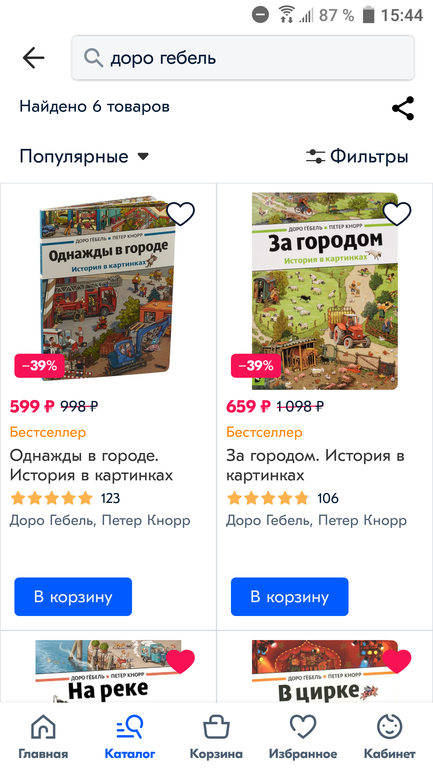Tap the back arrow icon
Image resolution: width=433 pixels, height=770 pixels.
tap(33, 58)
